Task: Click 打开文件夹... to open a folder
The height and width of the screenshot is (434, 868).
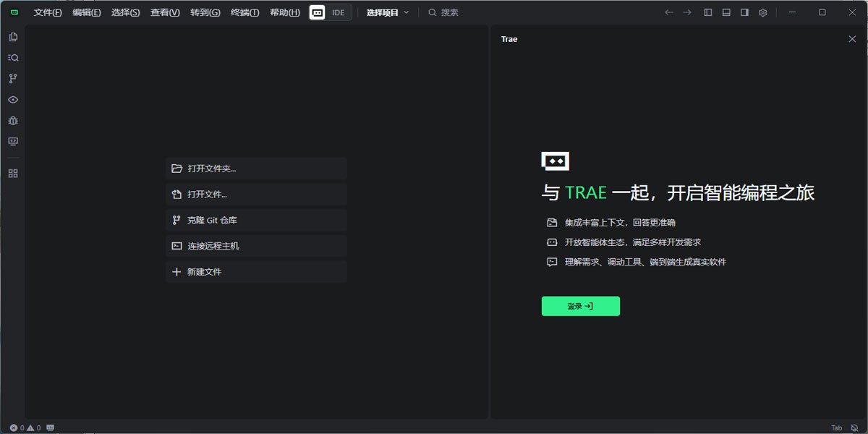Action: point(256,169)
